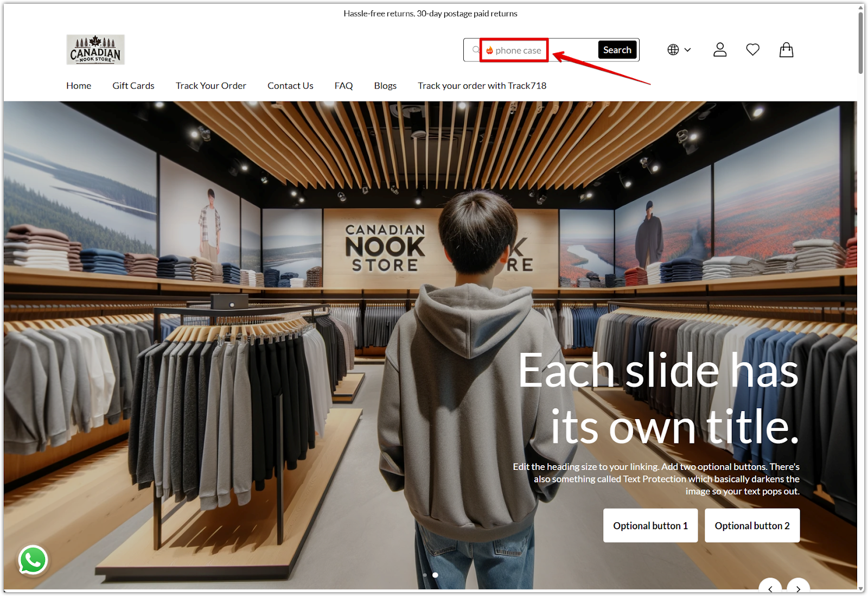
Task: Open the language globe selector
Action: [x=679, y=50]
